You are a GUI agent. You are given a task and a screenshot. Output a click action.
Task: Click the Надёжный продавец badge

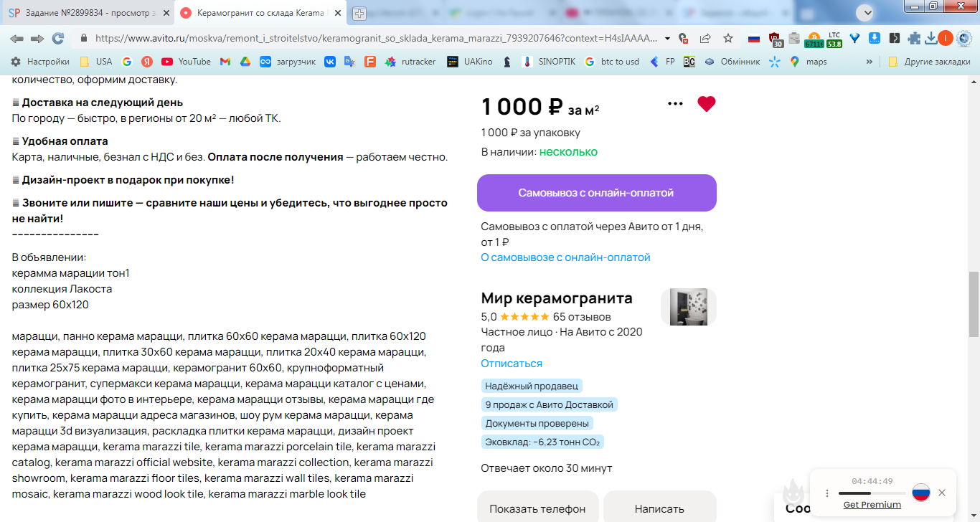coord(532,386)
